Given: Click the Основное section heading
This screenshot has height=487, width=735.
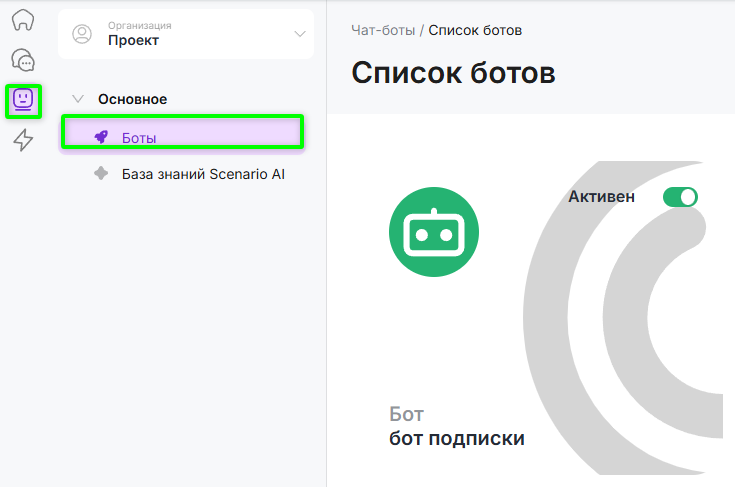Looking at the screenshot, I should (132, 99).
